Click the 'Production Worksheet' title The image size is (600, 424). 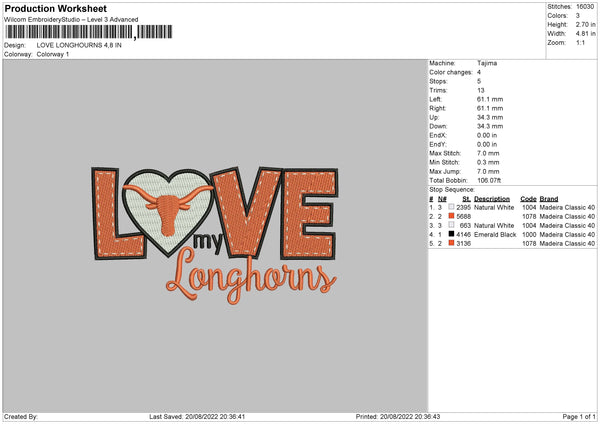click(x=55, y=8)
